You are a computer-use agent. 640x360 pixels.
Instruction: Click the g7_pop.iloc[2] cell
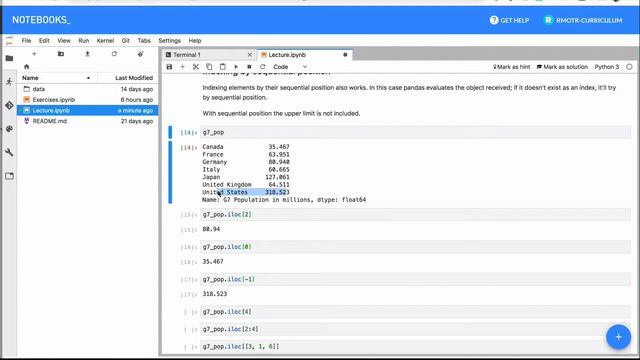coord(415,214)
